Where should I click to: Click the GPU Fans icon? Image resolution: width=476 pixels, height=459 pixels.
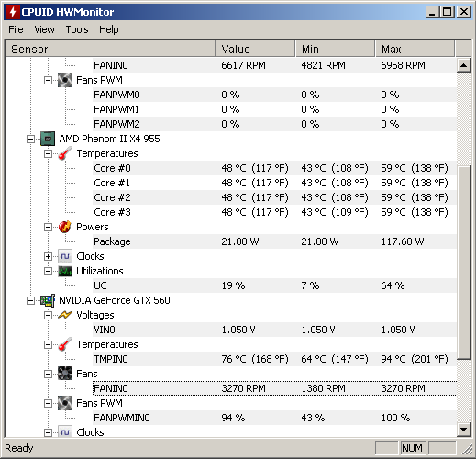(65, 374)
